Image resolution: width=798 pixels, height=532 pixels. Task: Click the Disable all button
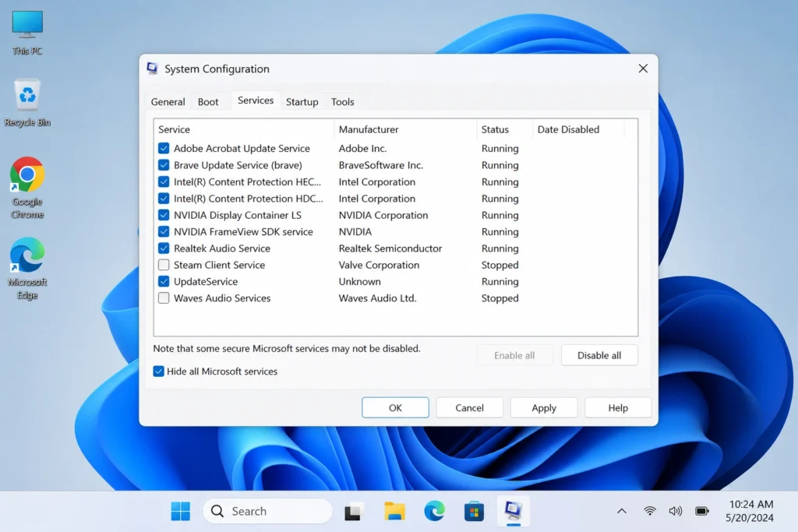point(599,355)
